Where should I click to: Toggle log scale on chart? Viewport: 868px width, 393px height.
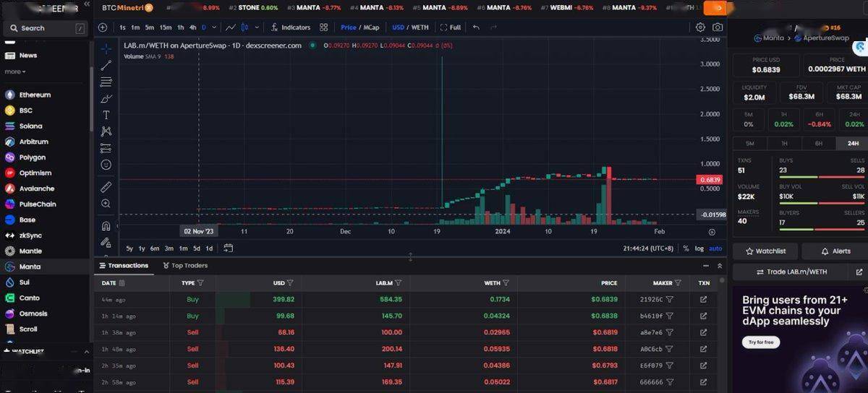699,249
